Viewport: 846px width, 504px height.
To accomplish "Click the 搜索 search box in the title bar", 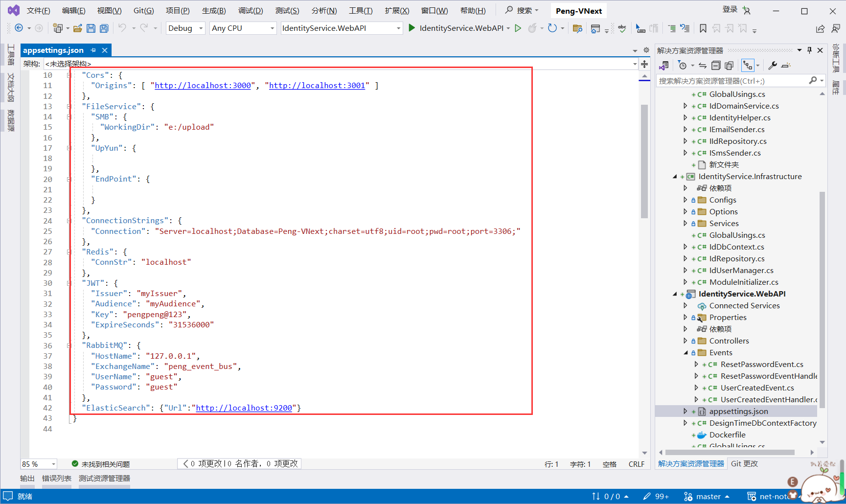I will (522, 10).
